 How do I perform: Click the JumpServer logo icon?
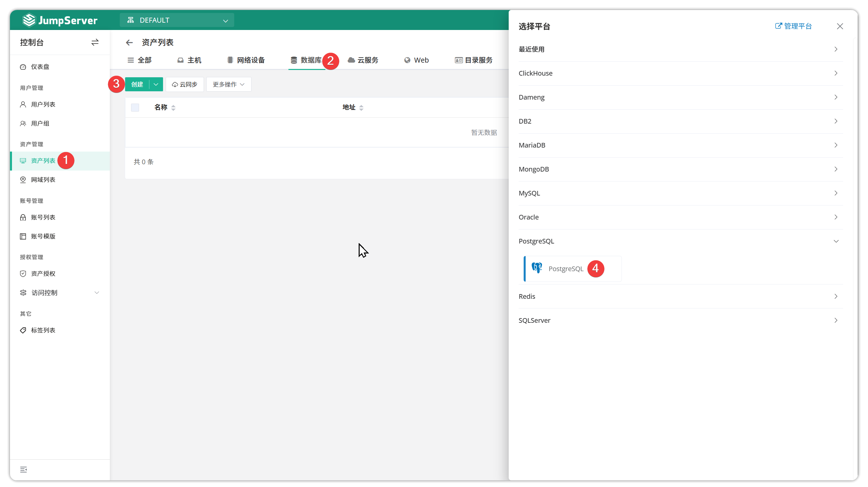point(29,20)
